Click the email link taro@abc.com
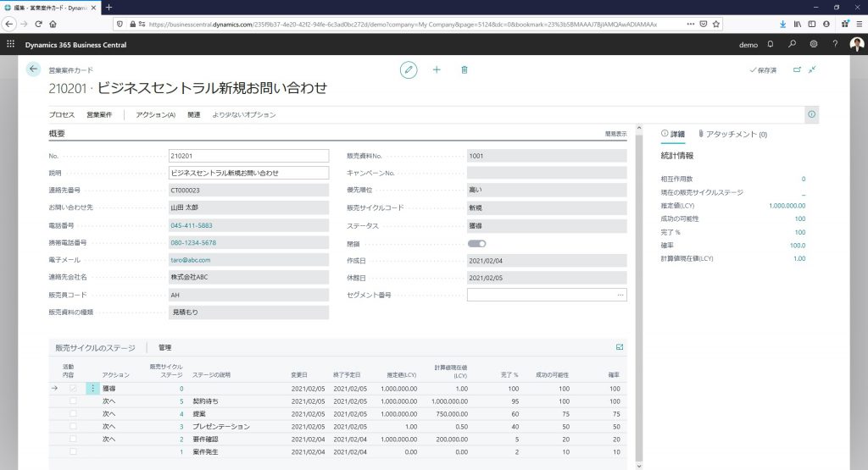The width and height of the screenshot is (868, 470). (191, 260)
